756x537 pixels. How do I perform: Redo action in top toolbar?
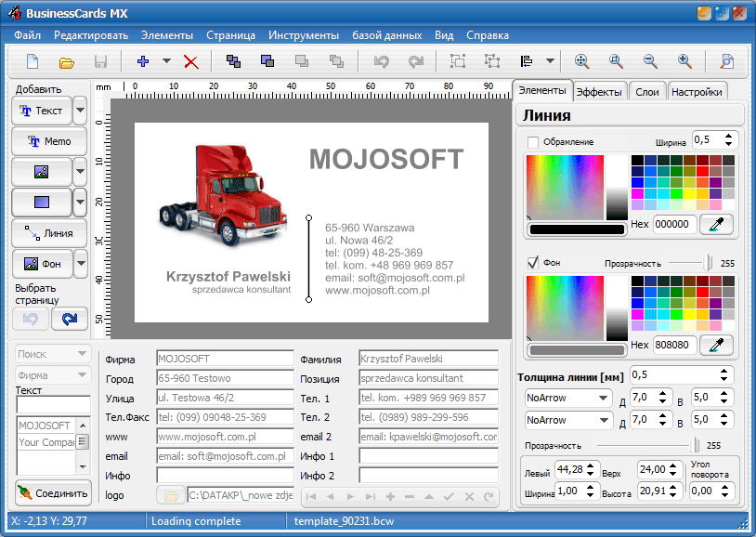[x=415, y=61]
